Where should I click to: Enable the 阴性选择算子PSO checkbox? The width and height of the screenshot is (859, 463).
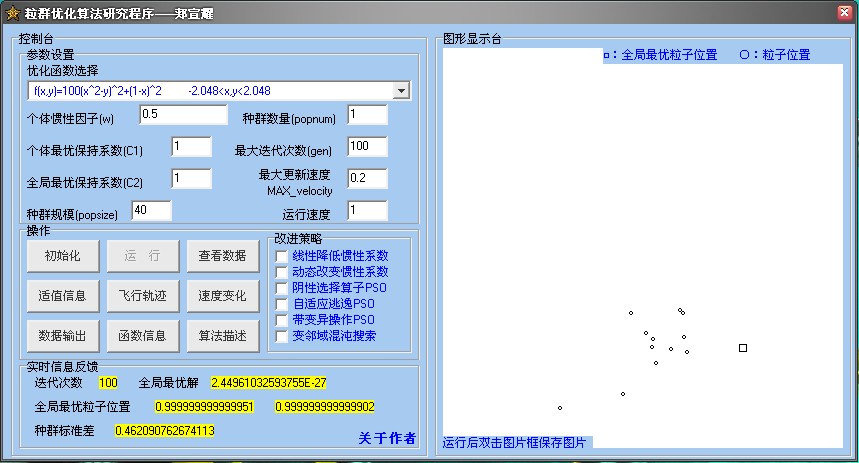pos(282,288)
